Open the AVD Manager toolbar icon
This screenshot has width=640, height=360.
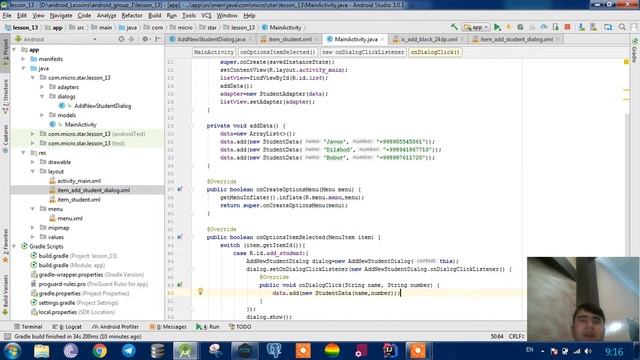coord(593,27)
